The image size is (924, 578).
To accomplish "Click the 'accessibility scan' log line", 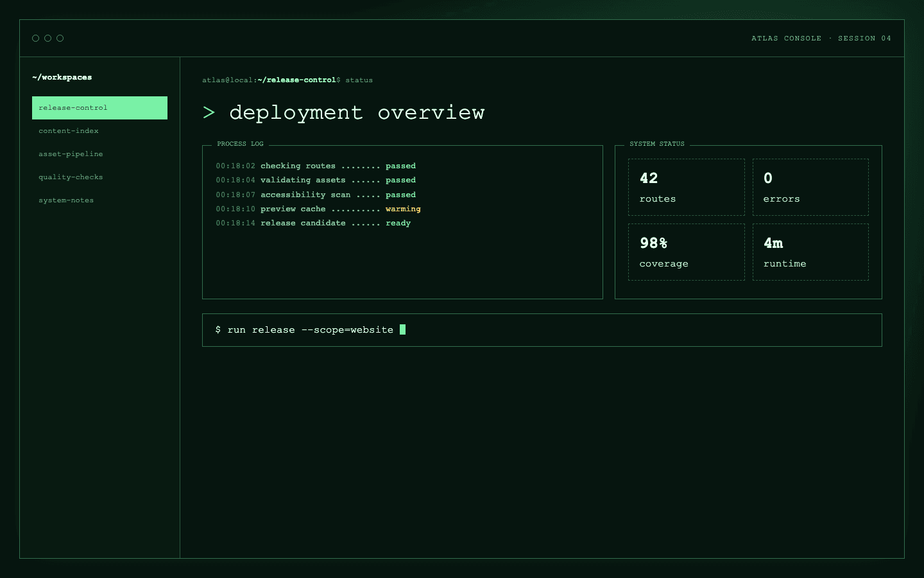I will click(x=316, y=195).
